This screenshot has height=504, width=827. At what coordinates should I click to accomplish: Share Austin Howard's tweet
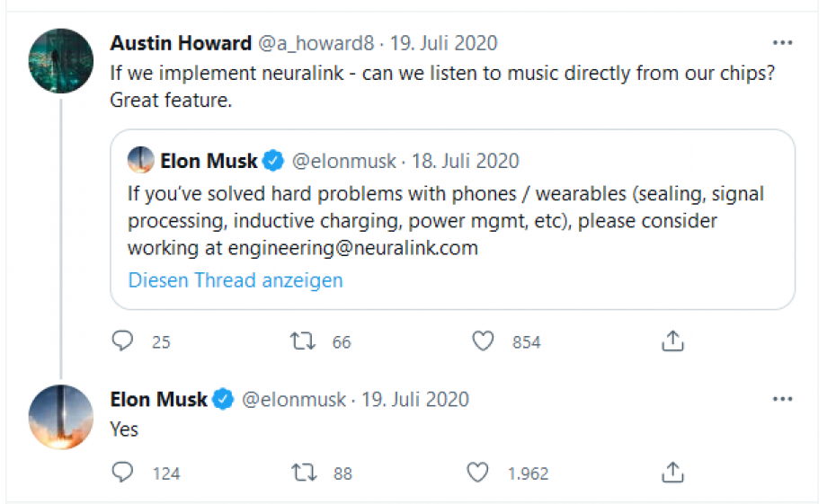(x=672, y=341)
